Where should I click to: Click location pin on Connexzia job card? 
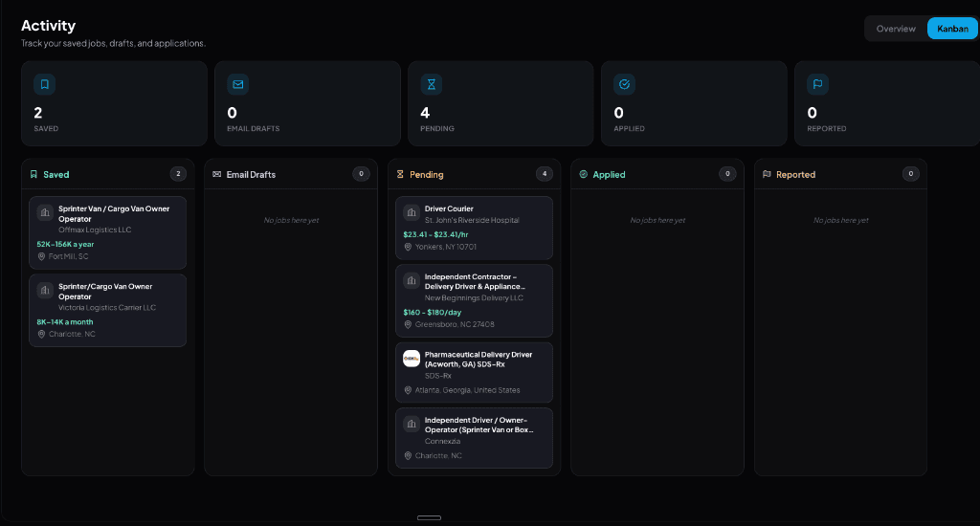click(408, 456)
